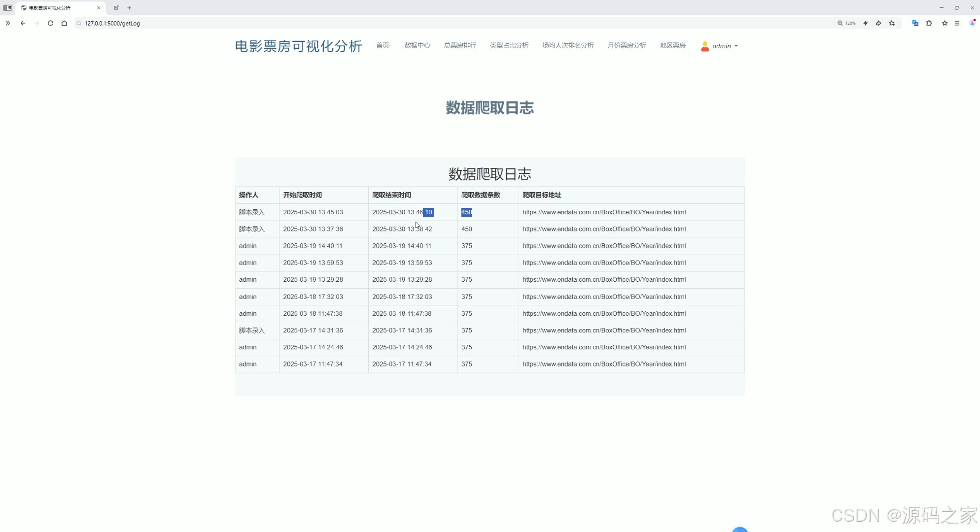Click the chevron overflow arrow near back button

[7, 23]
